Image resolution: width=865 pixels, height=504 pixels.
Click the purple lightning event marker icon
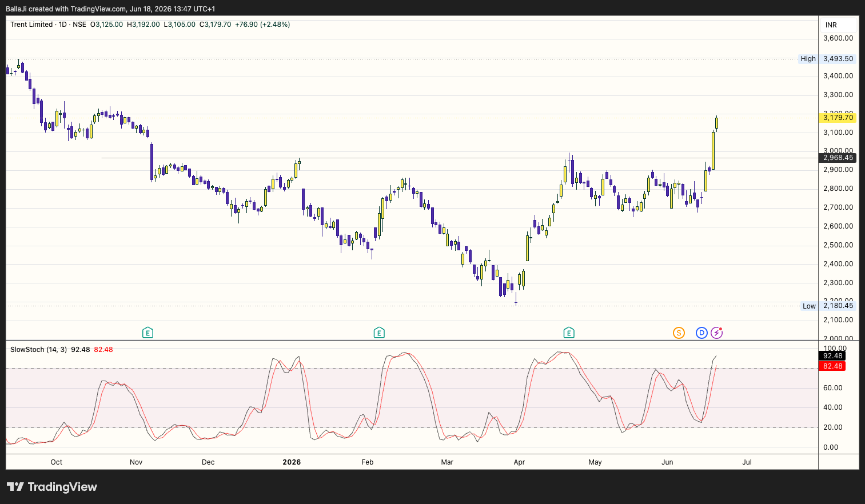716,333
